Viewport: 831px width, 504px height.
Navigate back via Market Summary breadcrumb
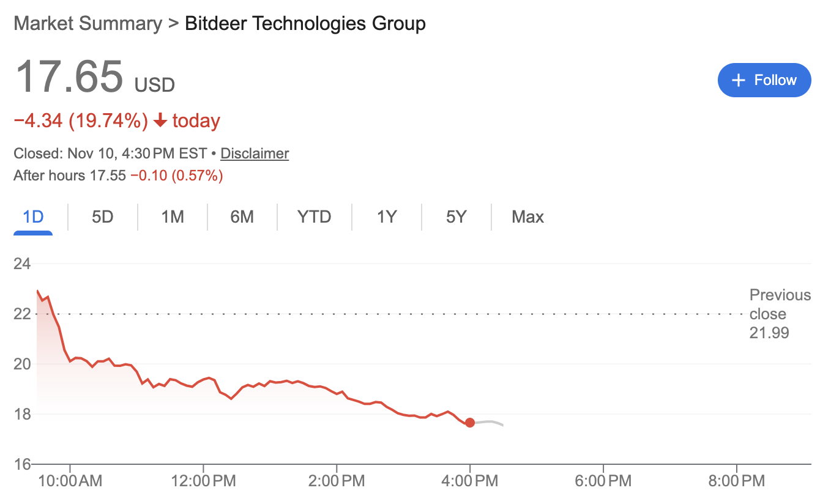pos(88,23)
